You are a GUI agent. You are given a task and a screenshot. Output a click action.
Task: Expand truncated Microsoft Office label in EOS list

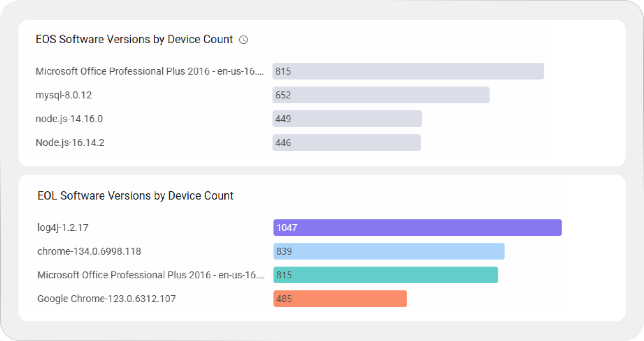[x=150, y=71]
